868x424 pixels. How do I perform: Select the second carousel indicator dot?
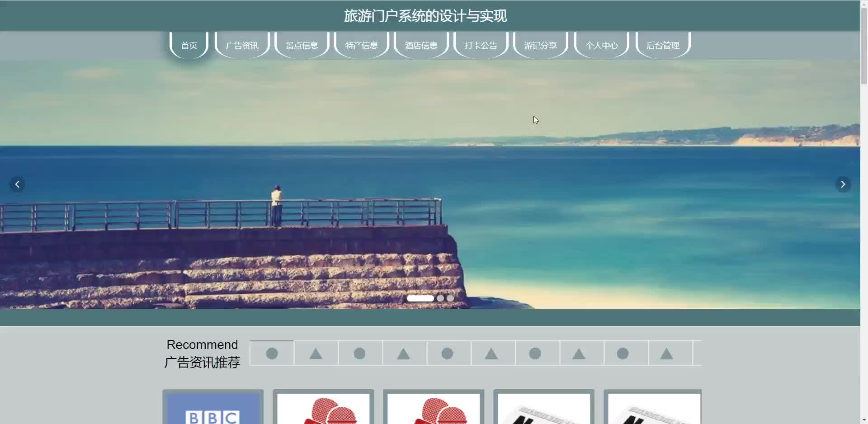pos(440,298)
